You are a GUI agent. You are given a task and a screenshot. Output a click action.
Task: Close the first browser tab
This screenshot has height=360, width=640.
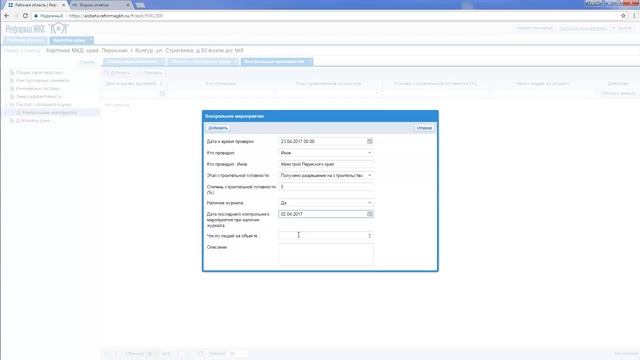(63, 5)
